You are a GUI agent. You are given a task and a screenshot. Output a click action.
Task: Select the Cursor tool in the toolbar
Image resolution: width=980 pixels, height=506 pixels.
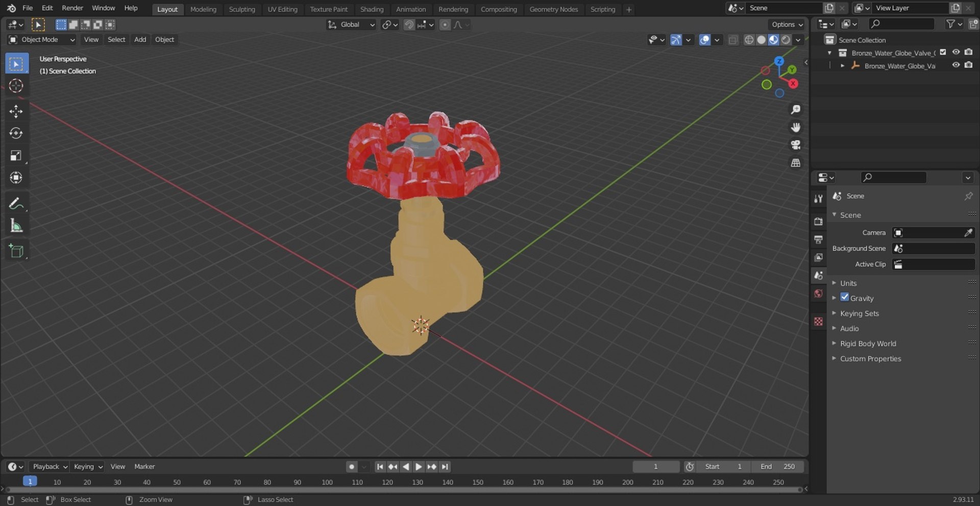pyautogui.click(x=16, y=86)
